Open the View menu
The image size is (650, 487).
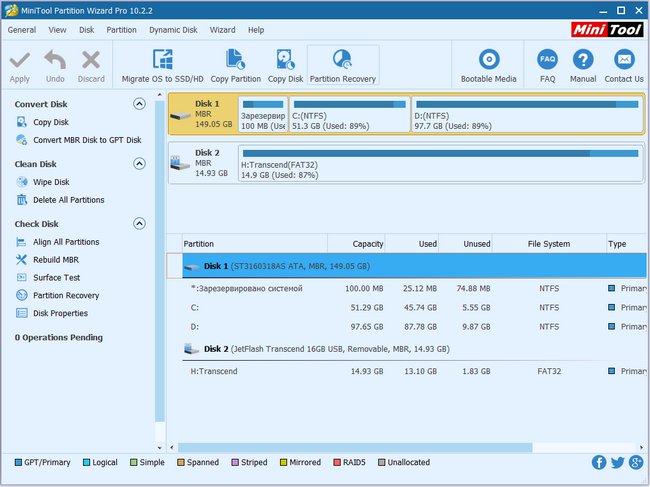pyautogui.click(x=57, y=30)
